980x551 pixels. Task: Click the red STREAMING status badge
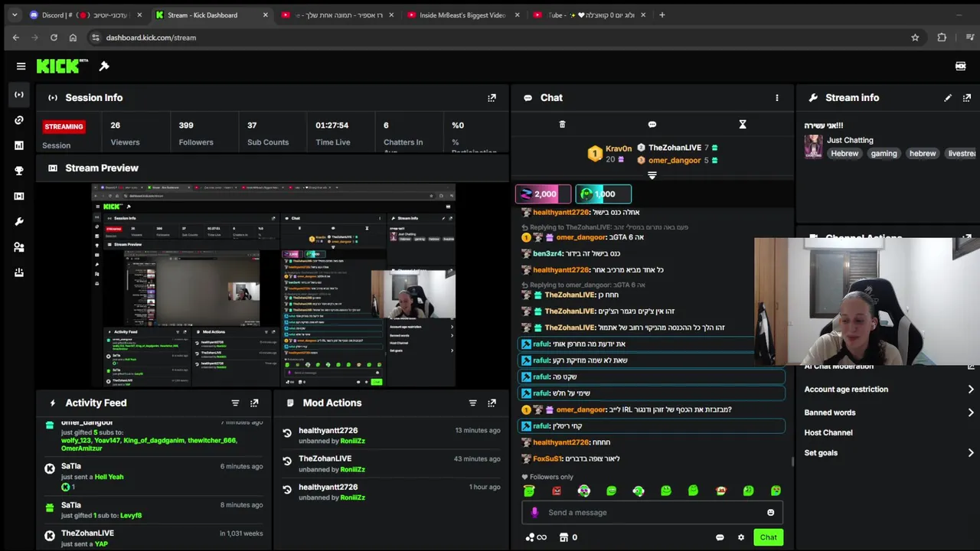(64, 126)
